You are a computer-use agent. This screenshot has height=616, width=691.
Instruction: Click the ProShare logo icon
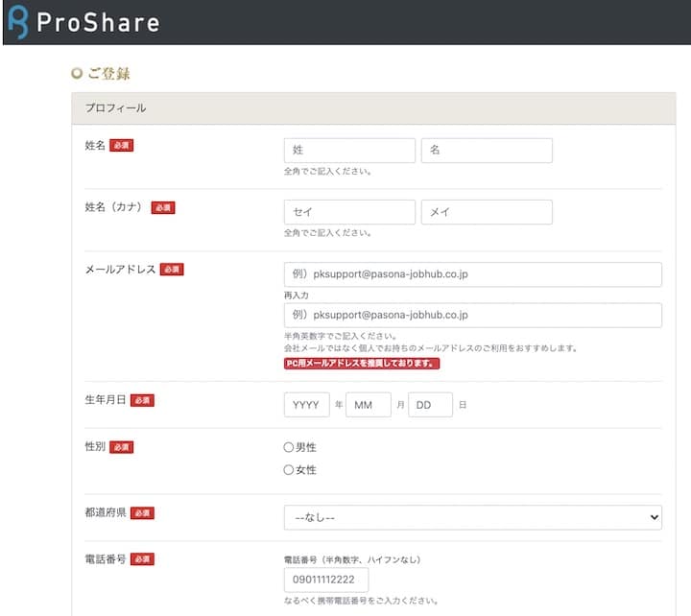coord(17,22)
